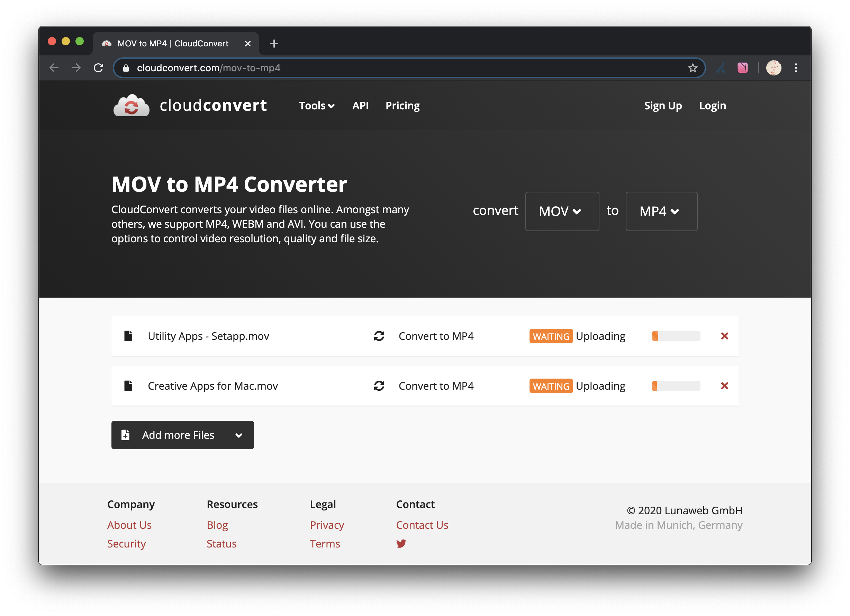Click the Privacy link in Legal section

tap(326, 525)
